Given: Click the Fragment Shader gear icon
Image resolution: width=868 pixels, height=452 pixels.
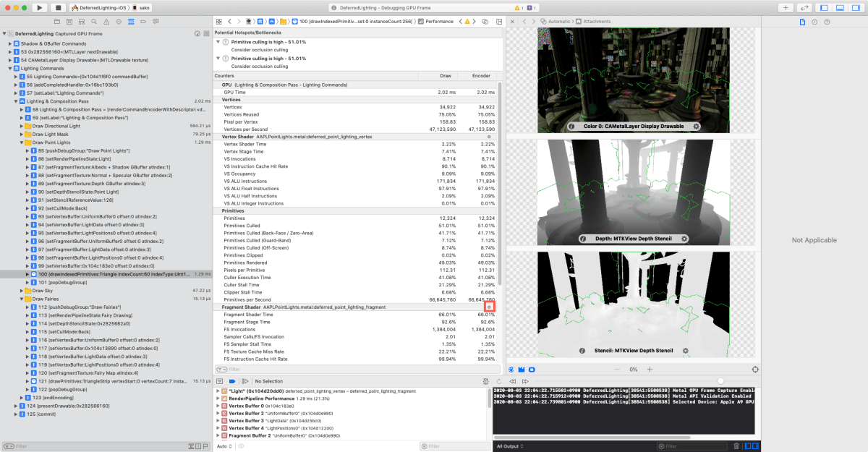Looking at the screenshot, I should click(490, 307).
